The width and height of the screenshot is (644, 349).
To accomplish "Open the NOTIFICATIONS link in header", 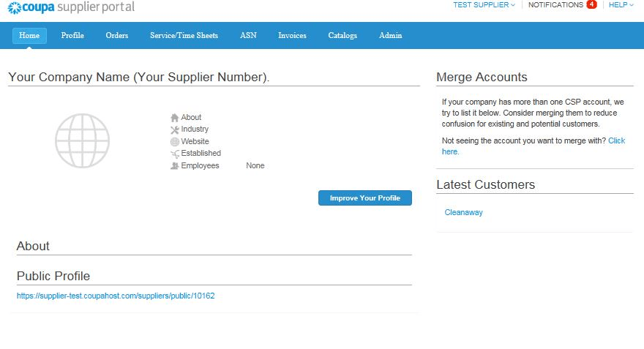I will pos(555,5).
